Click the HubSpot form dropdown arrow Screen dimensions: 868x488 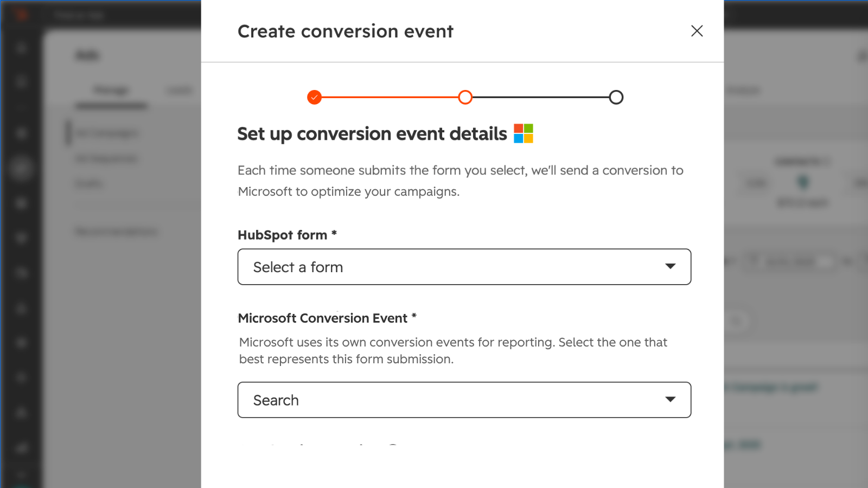pos(671,266)
